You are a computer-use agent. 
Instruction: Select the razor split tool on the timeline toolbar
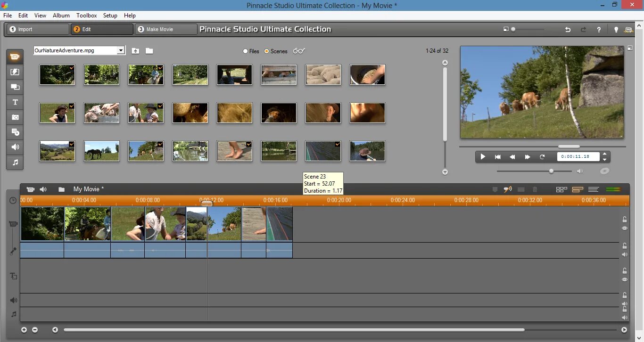tap(521, 189)
